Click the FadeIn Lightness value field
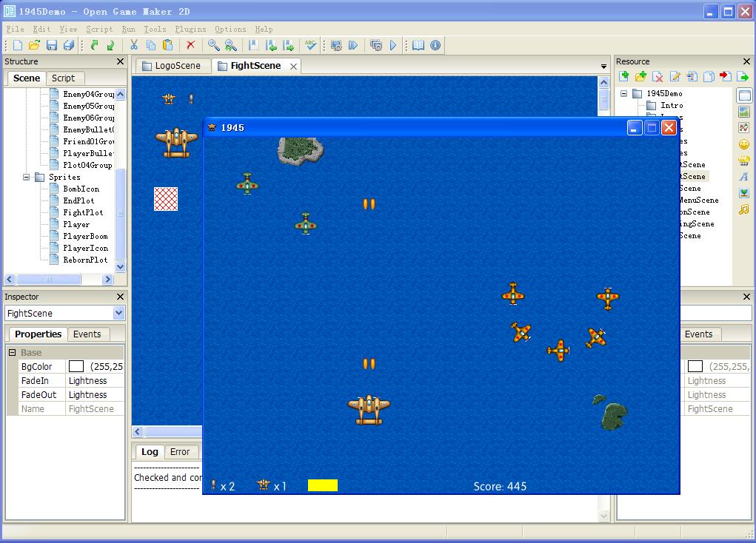The width and height of the screenshot is (756, 543). [x=95, y=381]
